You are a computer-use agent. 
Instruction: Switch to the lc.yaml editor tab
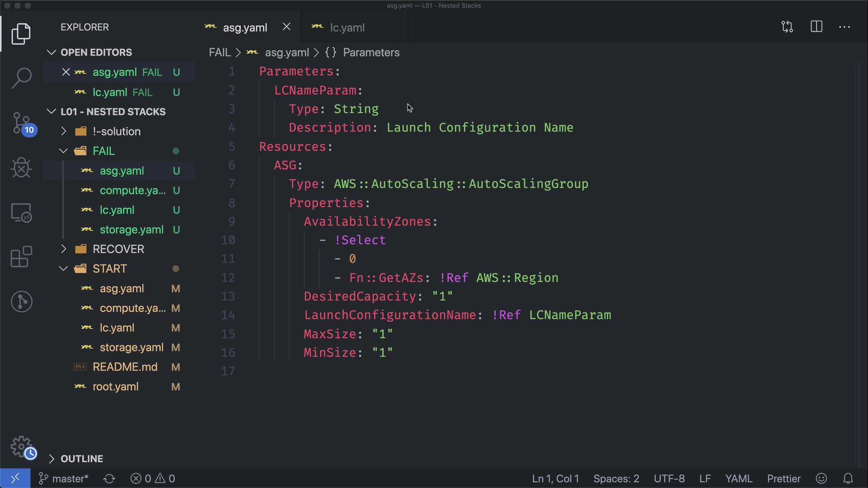click(347, 28)
